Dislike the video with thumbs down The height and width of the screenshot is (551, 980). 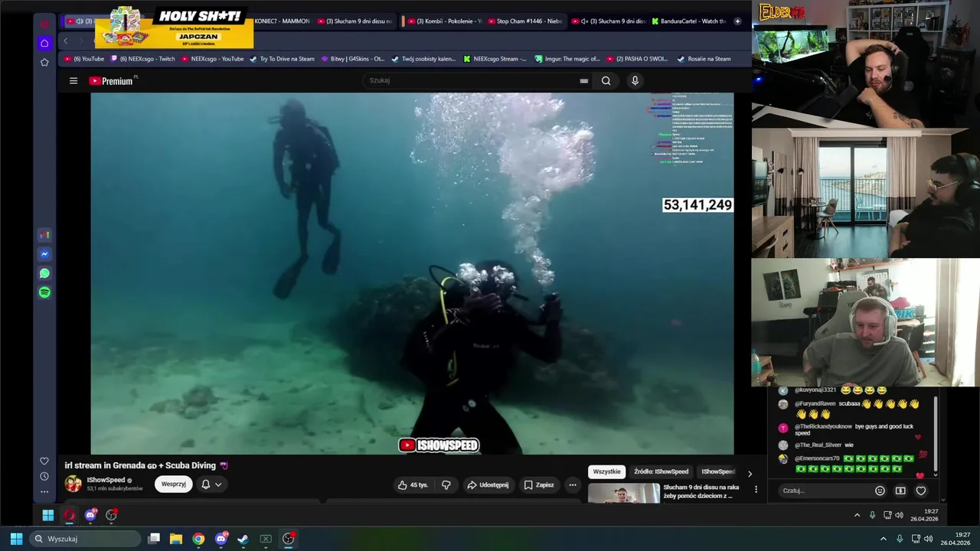[x=446, y=484]
